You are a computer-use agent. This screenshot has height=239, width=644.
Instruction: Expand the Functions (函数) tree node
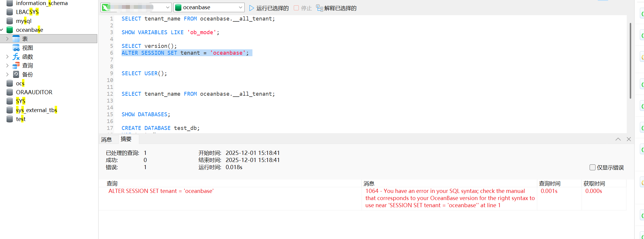7,57
